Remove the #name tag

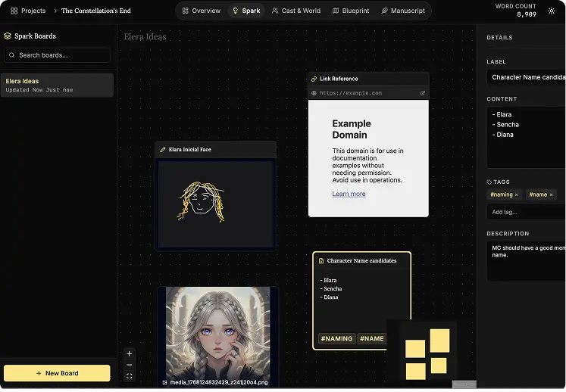click(551, 194)
